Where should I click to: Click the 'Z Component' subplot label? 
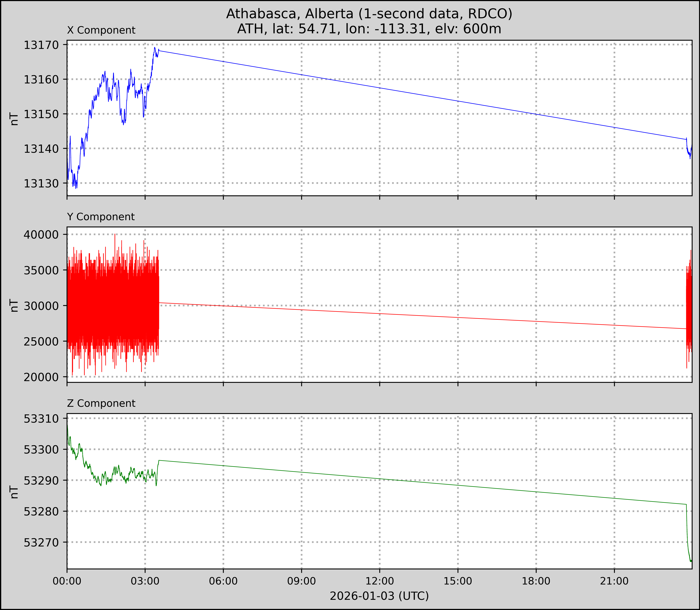pyautogui.click(x=101, y=403)
